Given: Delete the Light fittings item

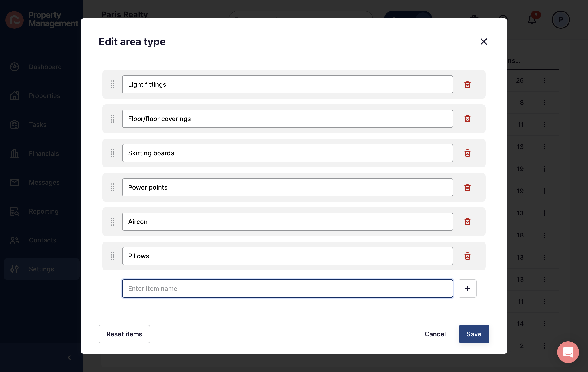Looking at the screenshot, I should [467, 84].
